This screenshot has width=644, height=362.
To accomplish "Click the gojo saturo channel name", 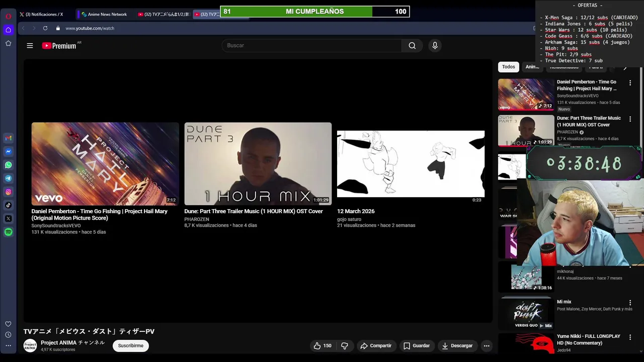I will point(349,219).
